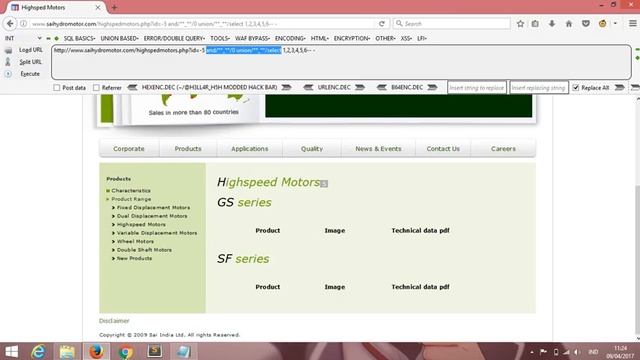This screenshot has height=360, width=640.
Task: Uncheck the Replace All checkbox
Action: pyautogui.click(x=576, y=88)
